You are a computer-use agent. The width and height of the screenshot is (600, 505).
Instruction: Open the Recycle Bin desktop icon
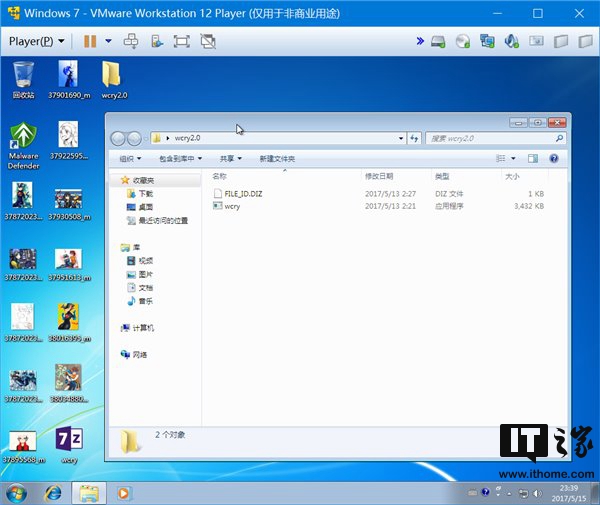(23, 76)
